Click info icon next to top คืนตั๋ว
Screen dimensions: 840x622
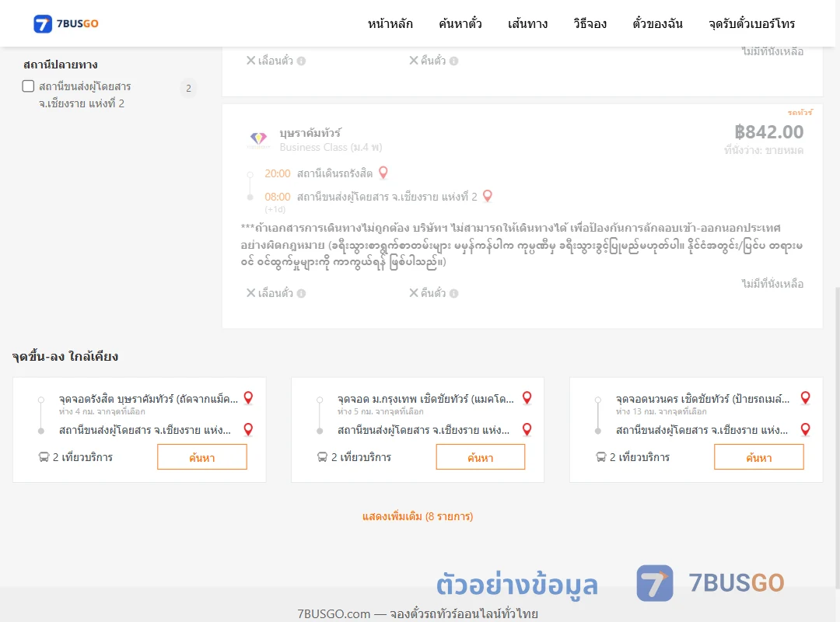click(x=453, y=61)
